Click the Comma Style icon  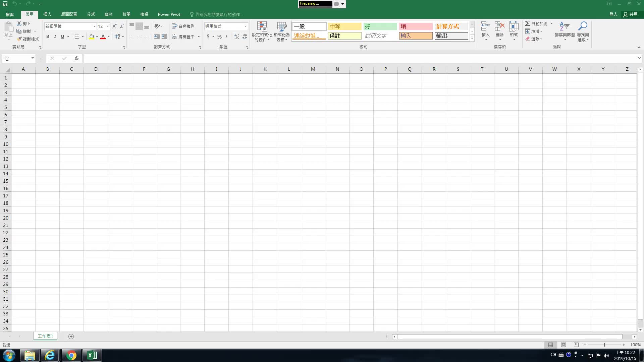point(226,37)
